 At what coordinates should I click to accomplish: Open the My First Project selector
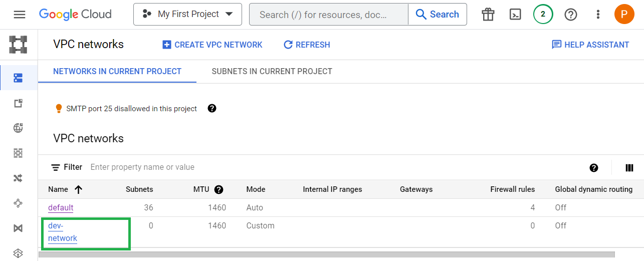click(x=187, y=14)
